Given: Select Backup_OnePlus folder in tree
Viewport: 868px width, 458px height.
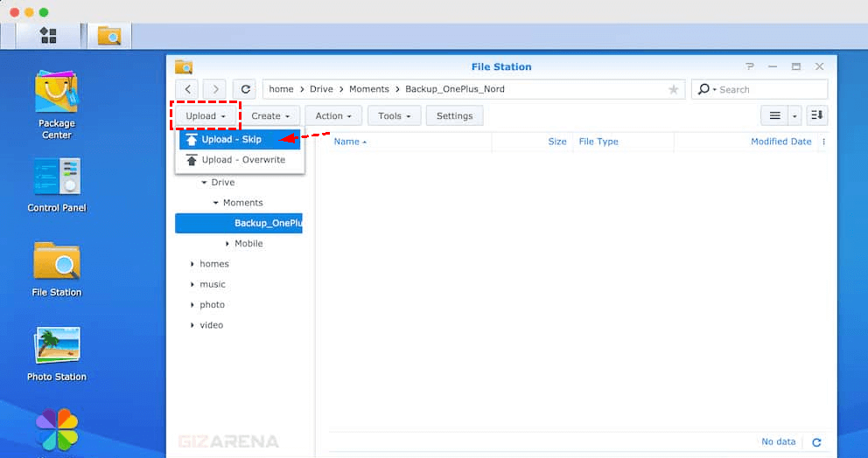Looking at the screenshot, I should click(239, 224).
